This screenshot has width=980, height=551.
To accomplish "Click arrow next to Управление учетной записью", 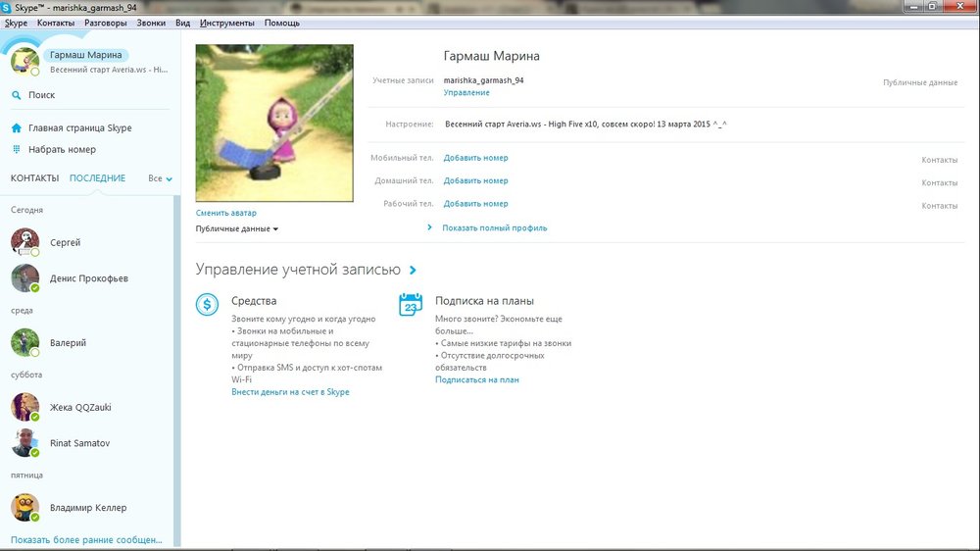I will pos(413,271).
